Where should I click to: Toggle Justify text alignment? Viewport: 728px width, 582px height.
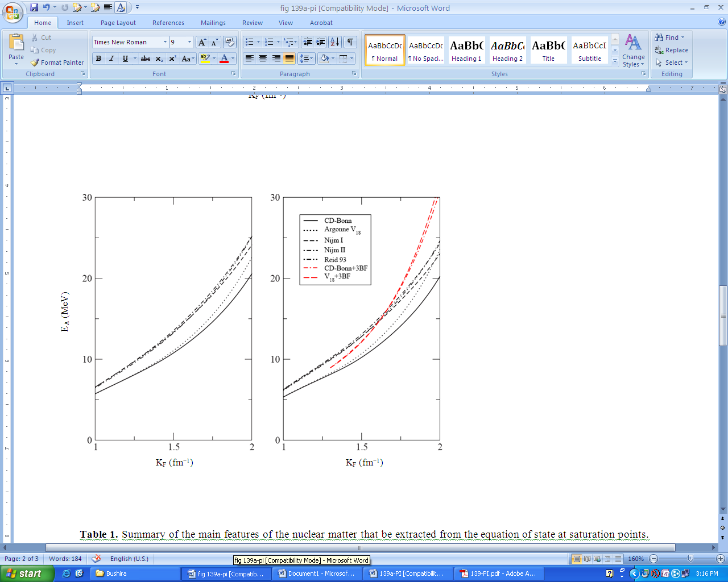[x=289, y=59]
